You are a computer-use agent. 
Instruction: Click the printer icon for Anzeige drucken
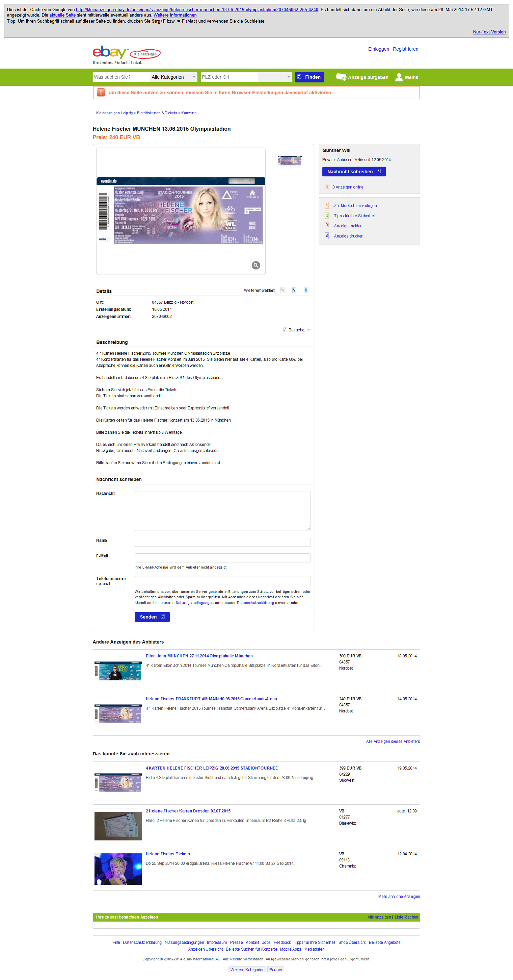pyautogui.click(x=326, y=236)
